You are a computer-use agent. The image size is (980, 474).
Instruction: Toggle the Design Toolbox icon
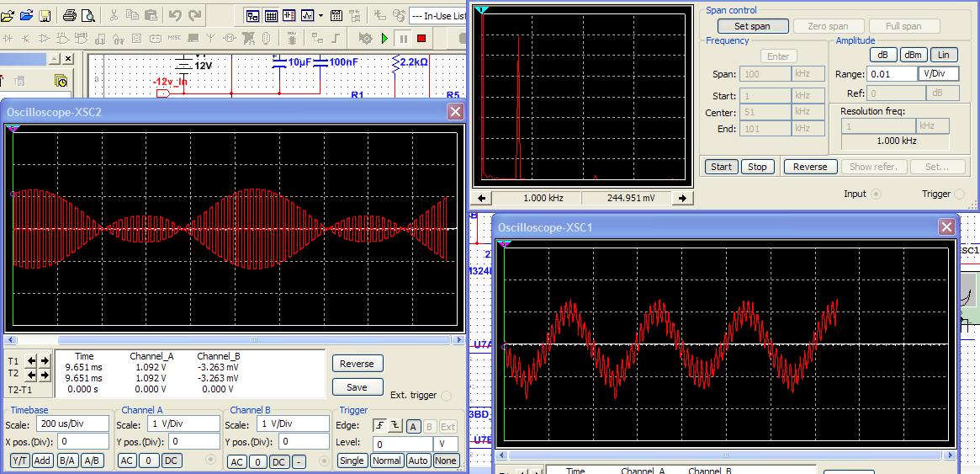click(x=252, y=16)
